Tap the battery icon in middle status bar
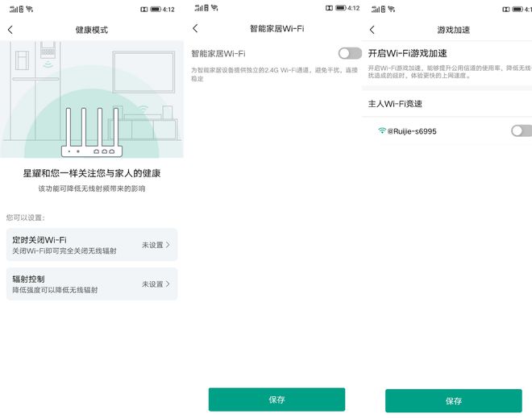The height and width of the screenshot is (418, 532). [x=341, y=8]
